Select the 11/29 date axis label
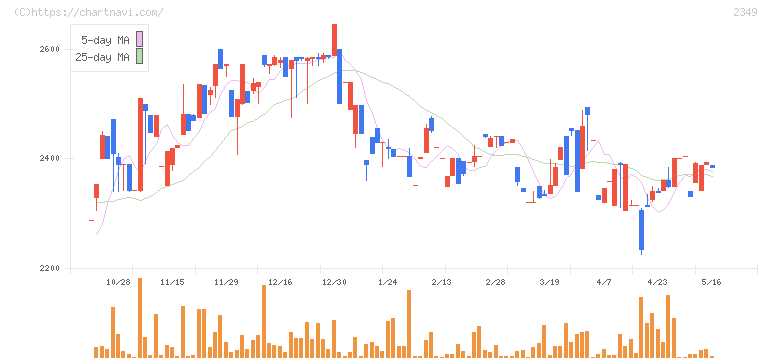 (226, 282)
